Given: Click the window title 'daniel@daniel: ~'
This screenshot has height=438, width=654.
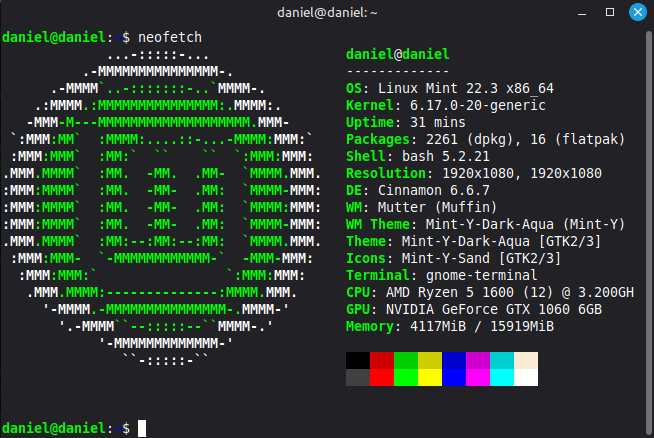Looking at the screenshot, I should click(x=327, y=13).
